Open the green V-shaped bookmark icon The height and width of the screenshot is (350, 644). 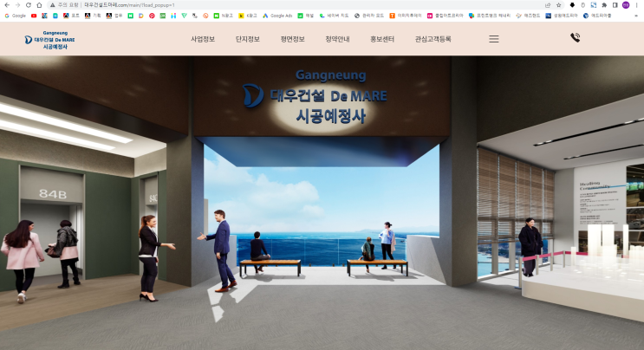coord(184,16)
